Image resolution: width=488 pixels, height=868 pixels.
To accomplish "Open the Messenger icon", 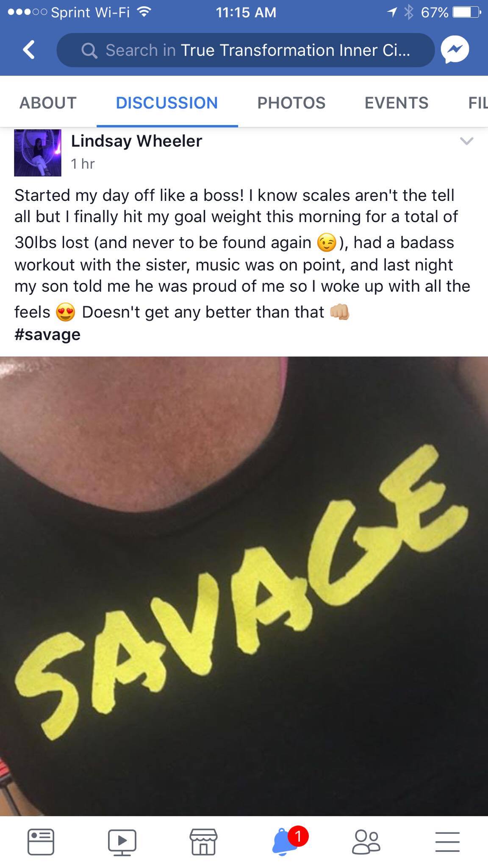I will (x=455, y=50).
